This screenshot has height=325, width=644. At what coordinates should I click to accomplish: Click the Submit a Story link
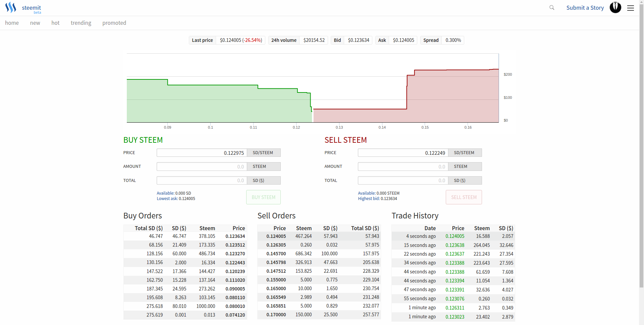585,8
